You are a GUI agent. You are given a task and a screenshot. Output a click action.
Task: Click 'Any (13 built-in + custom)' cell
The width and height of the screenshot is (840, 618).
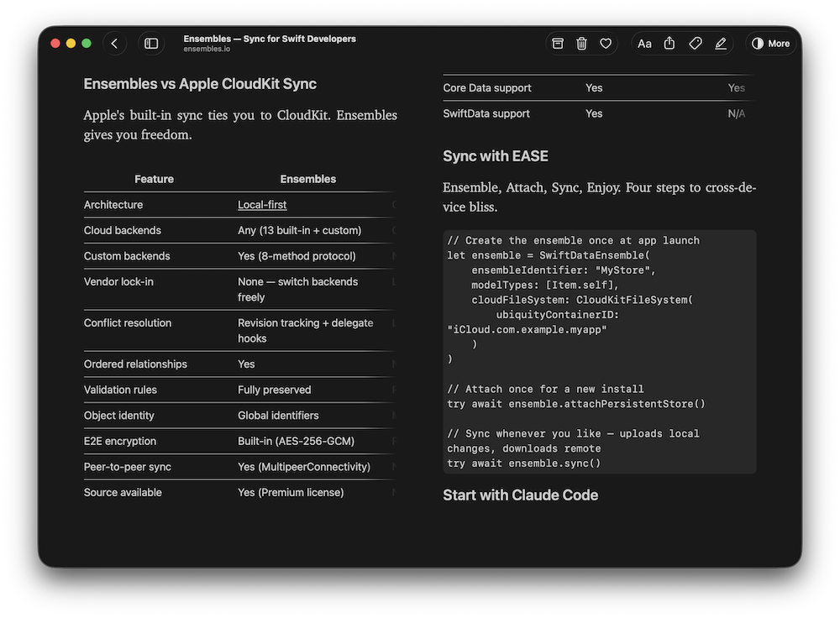300,230
